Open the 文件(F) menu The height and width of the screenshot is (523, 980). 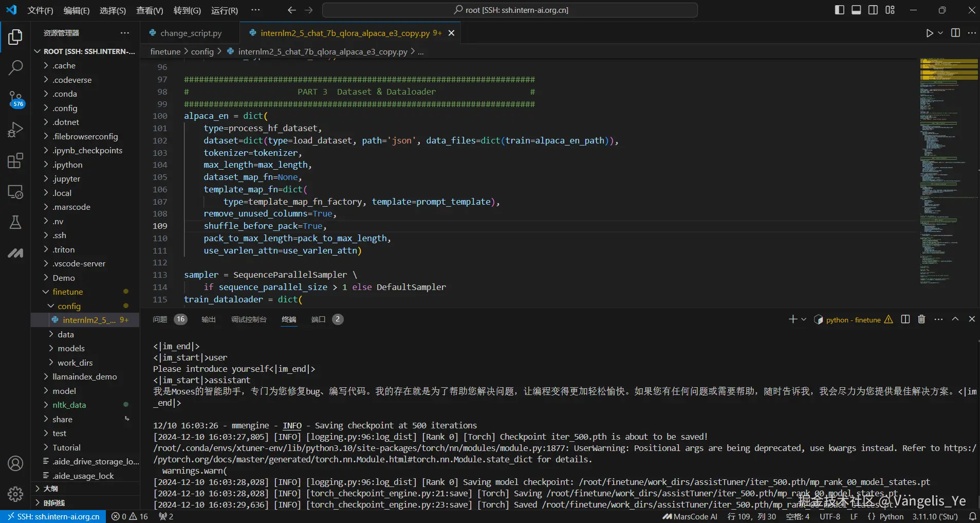41,10
